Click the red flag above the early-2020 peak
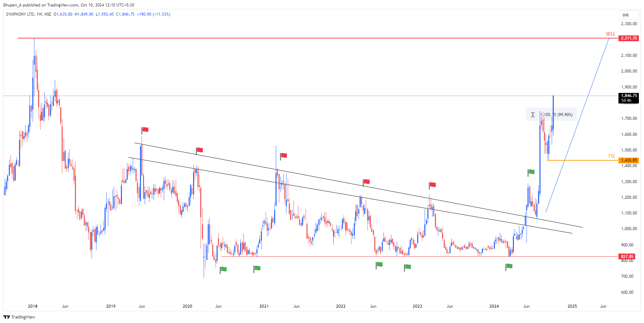Viewport: 644px width, 323px height. [200, 150]
